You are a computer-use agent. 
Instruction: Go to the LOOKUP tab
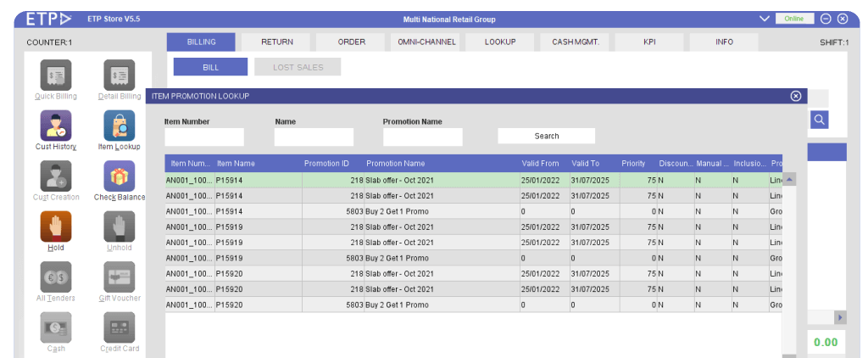coord(500,42)
